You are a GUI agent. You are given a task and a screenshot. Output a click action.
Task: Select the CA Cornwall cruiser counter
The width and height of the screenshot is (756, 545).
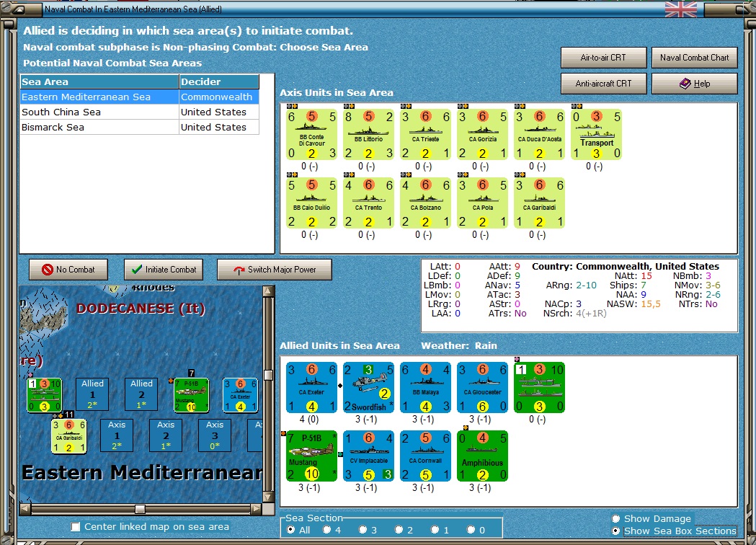(x=425, y=456)
